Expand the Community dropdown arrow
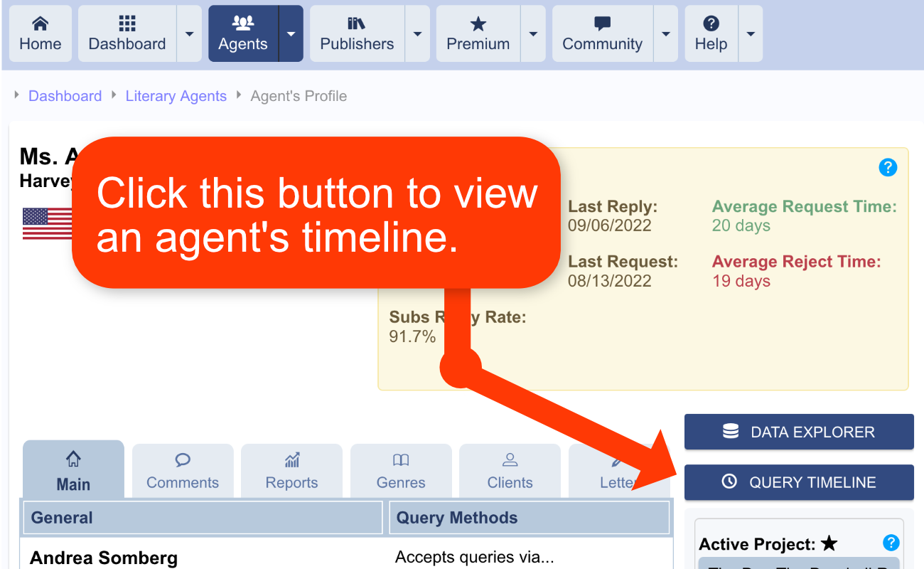This screenshot has width=924, height=569. (665, 33)
